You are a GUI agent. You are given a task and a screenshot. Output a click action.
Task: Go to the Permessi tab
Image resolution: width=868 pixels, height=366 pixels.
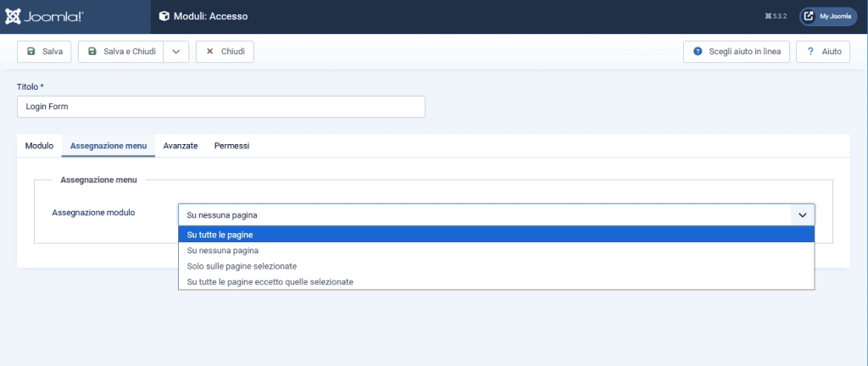[231, 146]
